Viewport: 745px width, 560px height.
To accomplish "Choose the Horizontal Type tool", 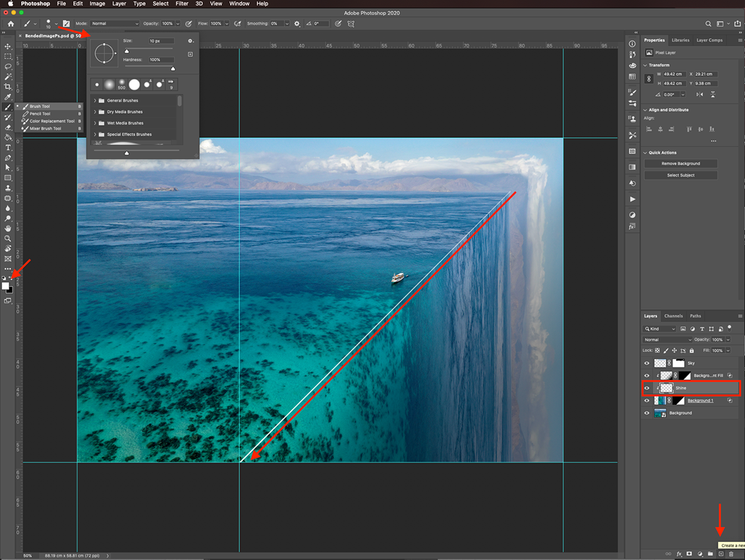I will [x=8, y=148].
